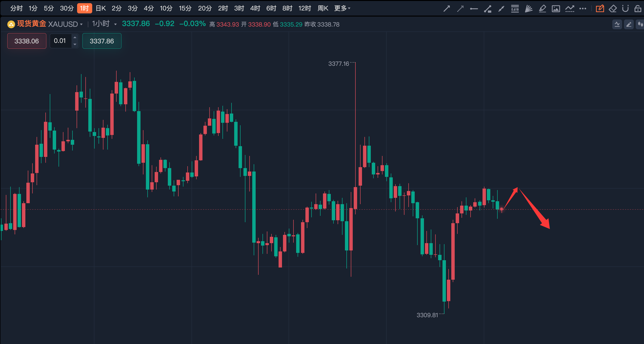This screenshot has width=644, height=344.
Task: Toggle the magnet snap mode
Action: 625,9
